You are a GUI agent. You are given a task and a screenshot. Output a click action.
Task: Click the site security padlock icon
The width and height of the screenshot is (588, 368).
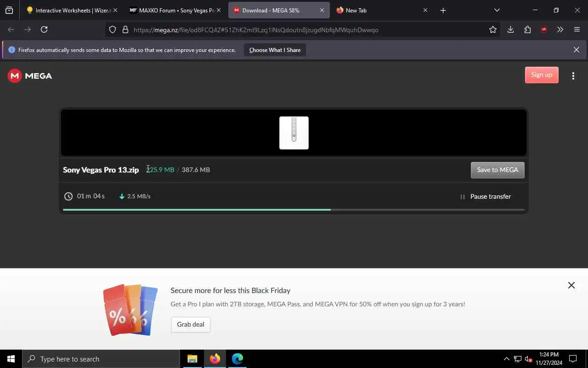point(125,30)
